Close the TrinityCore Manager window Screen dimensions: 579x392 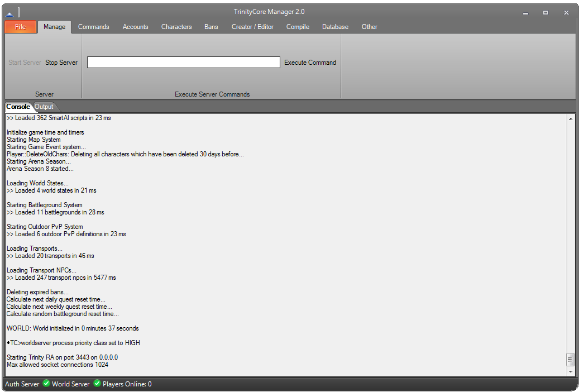click(566, 12)
